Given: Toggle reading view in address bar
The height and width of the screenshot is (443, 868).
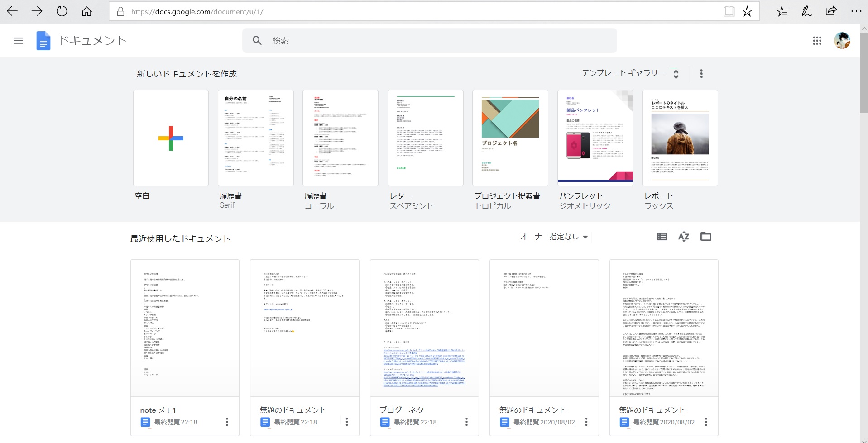Looking at the screenshot, I should pos(729,11).
